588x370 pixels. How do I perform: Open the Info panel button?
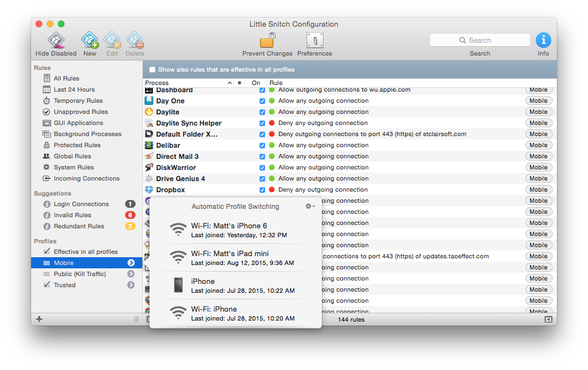click(x=544, y=40)
